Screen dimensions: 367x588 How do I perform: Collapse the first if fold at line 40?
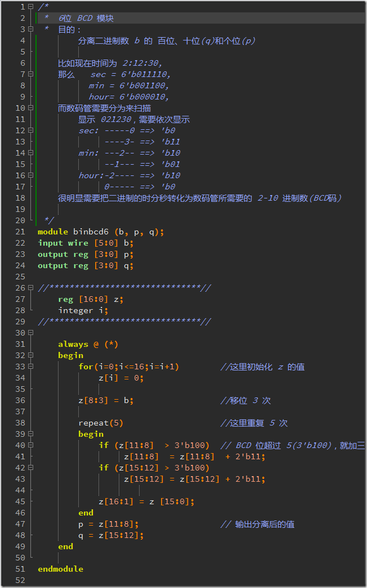coord(31,446)
